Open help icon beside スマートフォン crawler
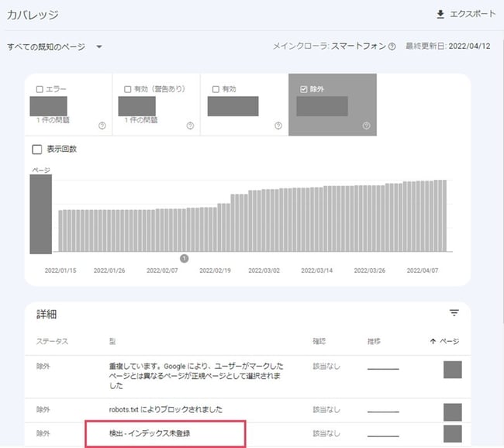The width and height of the screenshot is (504, 448). pyautogui.click(x=392, y=47)
